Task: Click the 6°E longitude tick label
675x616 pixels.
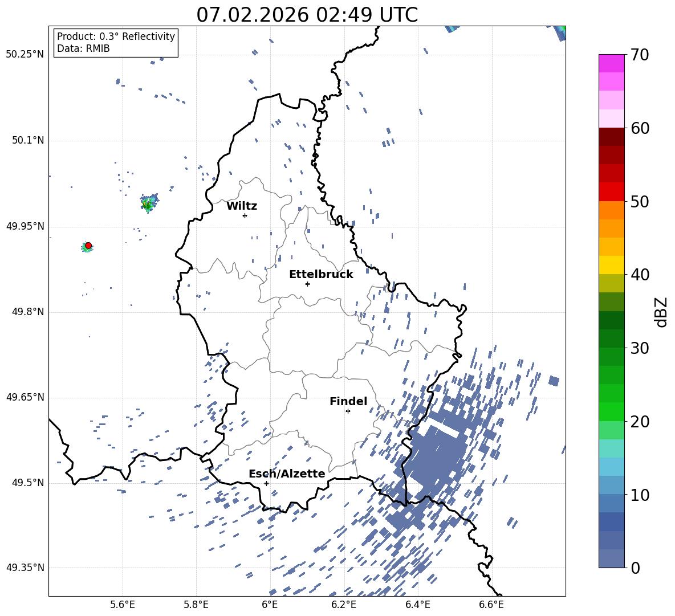Action: pyautogui.click(x=270, y=605)
